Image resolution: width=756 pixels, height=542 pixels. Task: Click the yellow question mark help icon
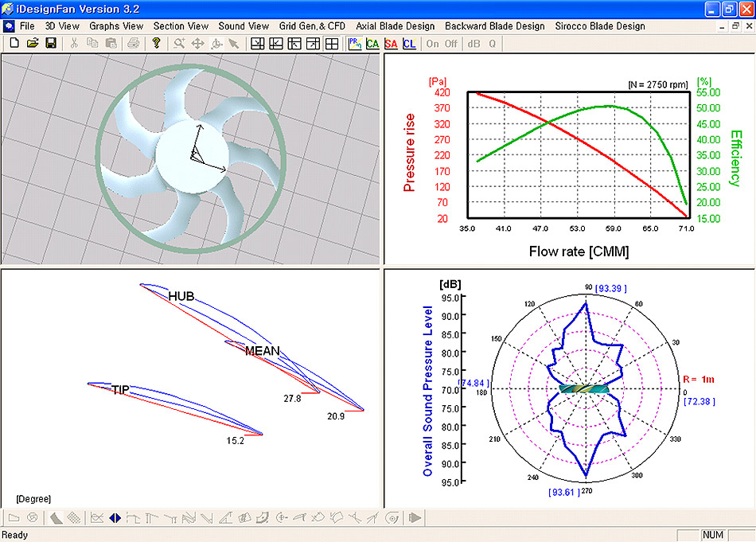[x=157, y=43]
